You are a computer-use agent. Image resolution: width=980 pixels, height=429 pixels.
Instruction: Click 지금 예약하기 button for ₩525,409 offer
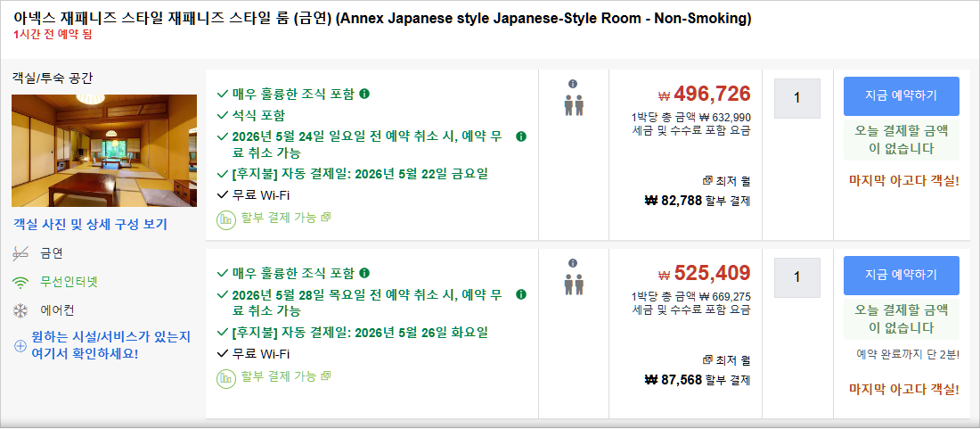(901, 275)
